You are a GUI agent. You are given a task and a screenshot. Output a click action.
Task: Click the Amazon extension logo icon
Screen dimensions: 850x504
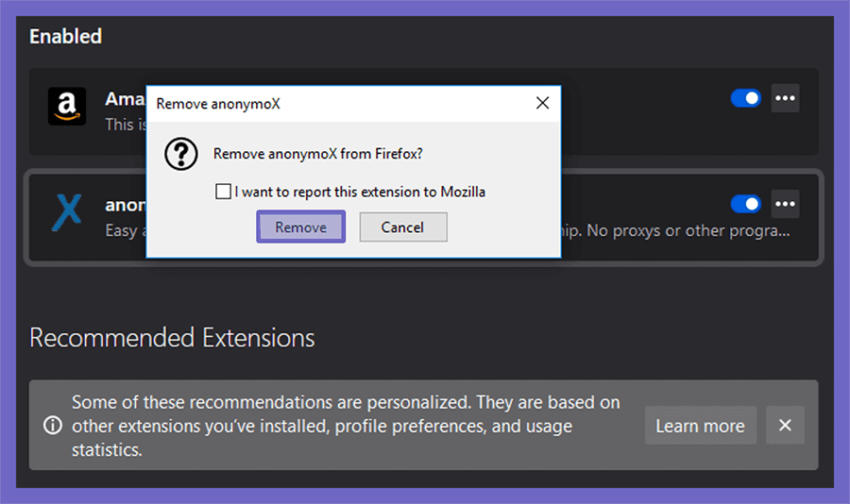point(67,107)
